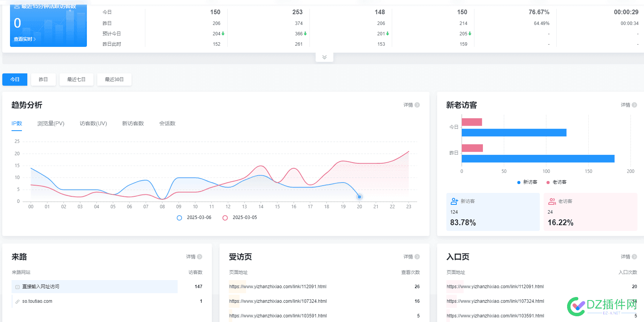Image resolution: width=644 pixels, height=322 pixels.
Task: Toggle 2025-03-05 legend series
Action: (240, 217)
